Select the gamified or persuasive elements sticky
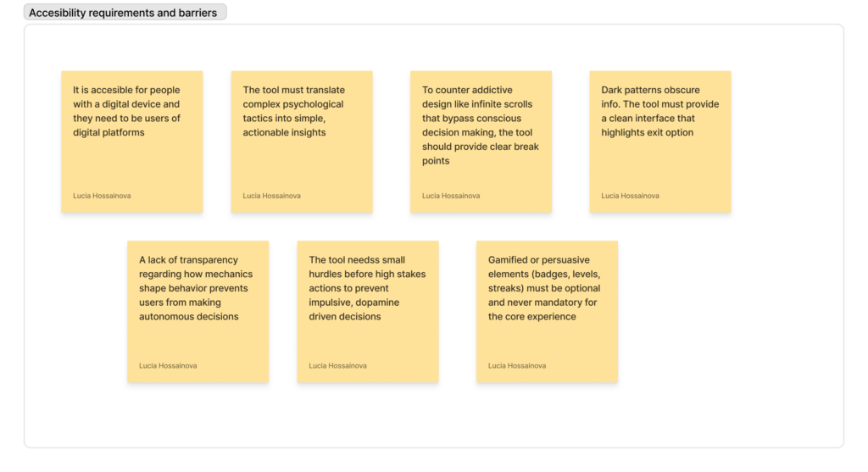 point(547,339)
